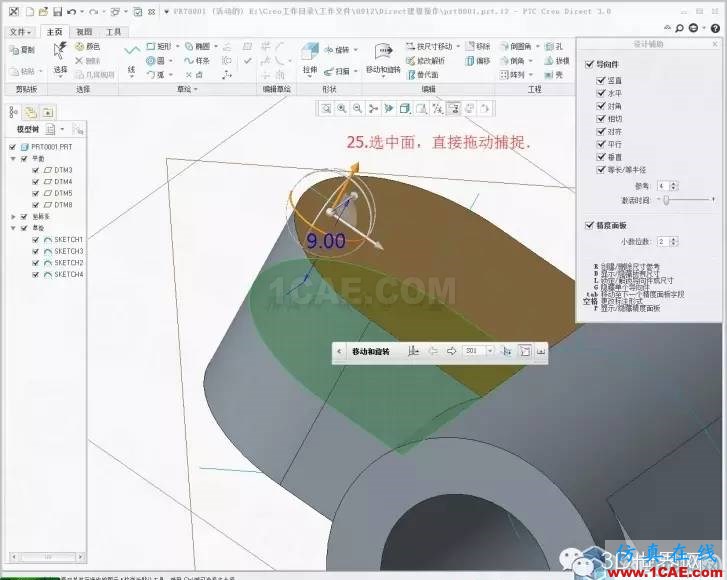The height and width of the screenshot is (580, 727).
Task: Open the 矩形 dropdown arrow
Action: click(x=177, y=46)
